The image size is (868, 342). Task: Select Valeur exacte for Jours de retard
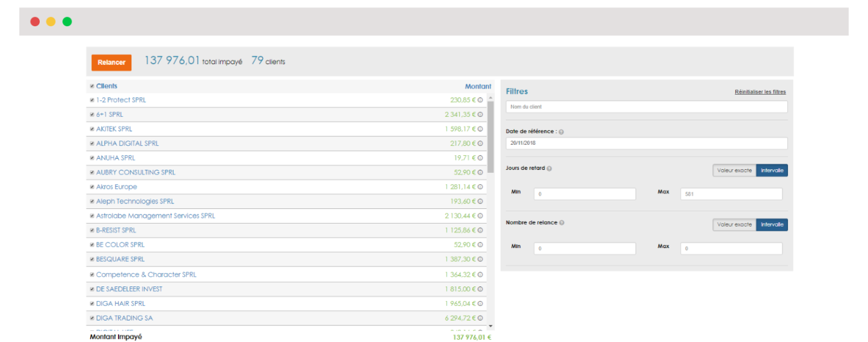(x=734, y=170)
